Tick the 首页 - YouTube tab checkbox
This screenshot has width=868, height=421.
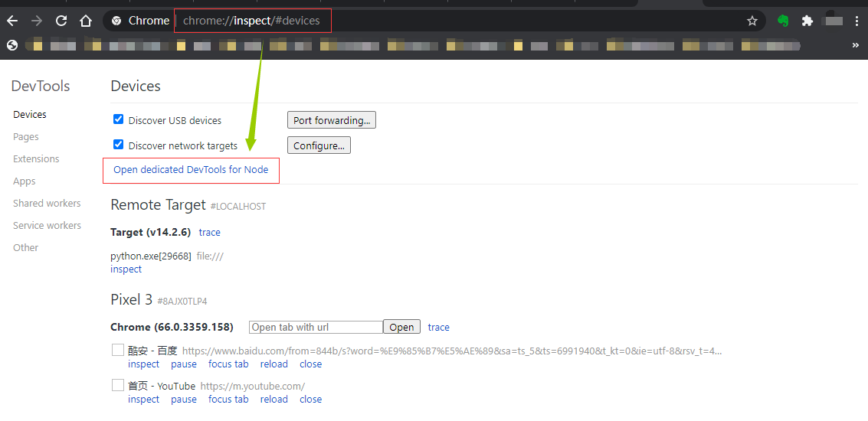[118, 385]
